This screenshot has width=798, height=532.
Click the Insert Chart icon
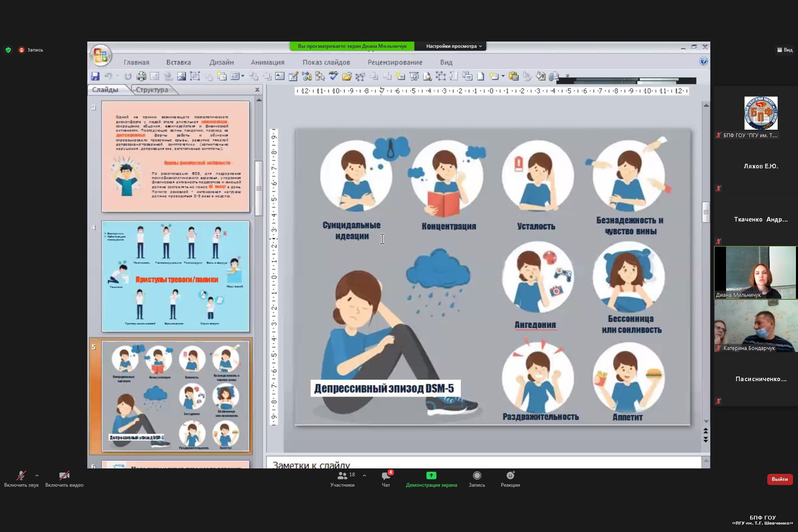pos(154,76)
